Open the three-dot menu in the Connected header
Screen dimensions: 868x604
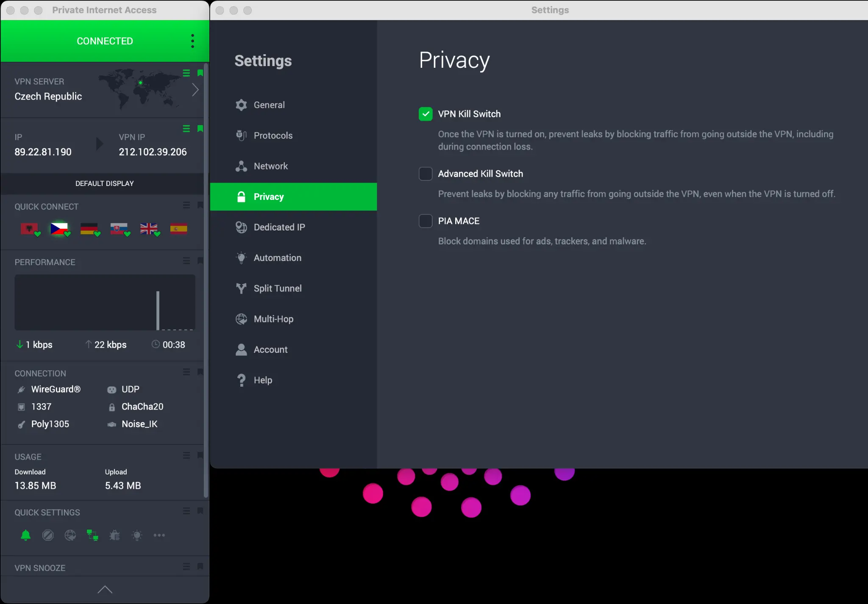pyautogui.click(x=192, y=41)
